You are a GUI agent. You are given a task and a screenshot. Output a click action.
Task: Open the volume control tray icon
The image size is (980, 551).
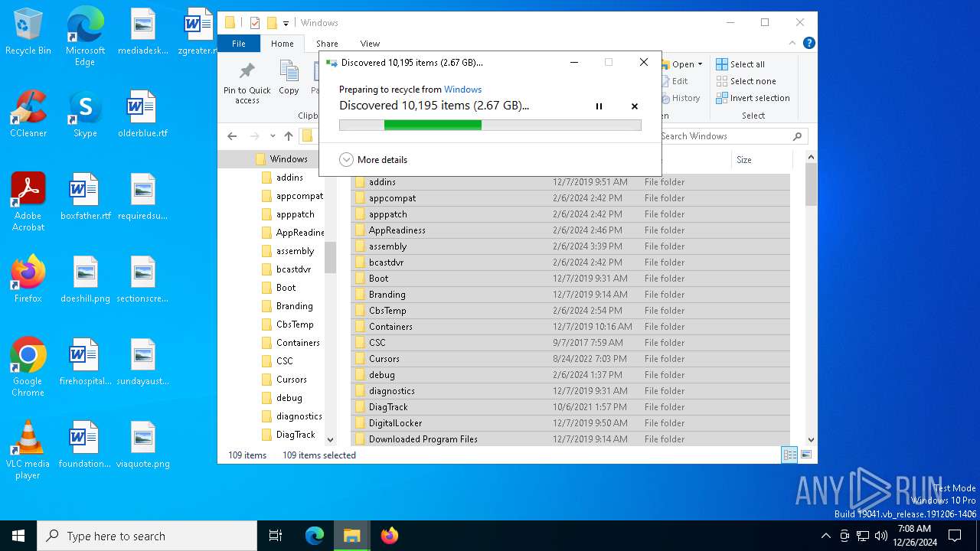click(x=881, y=536)
